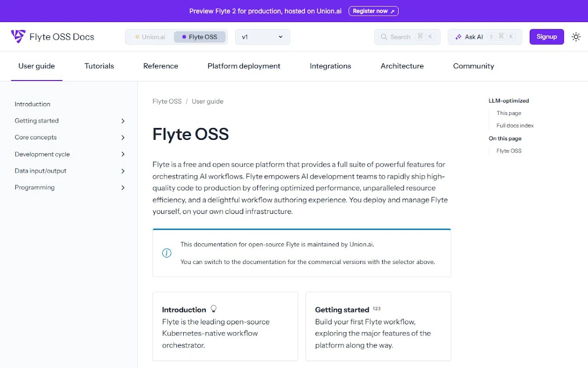This screenshot has width=588, height=368.
Task: Open the Tutorials tab
Action: coord(99,66)
